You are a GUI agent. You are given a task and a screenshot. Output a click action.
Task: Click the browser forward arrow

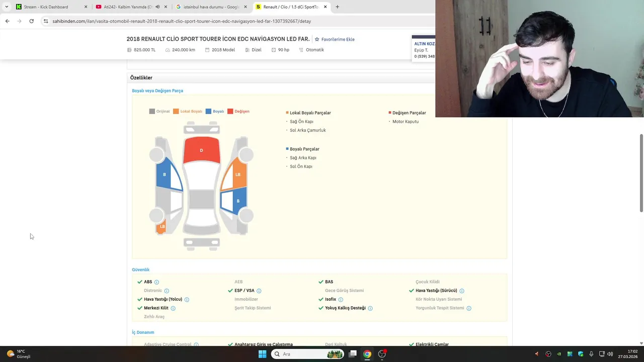19,21
